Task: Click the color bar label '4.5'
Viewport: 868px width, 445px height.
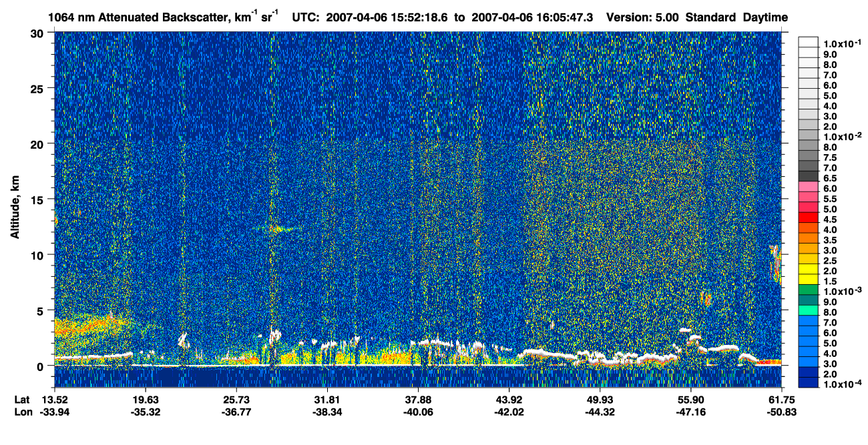Action: pos(830,220)
